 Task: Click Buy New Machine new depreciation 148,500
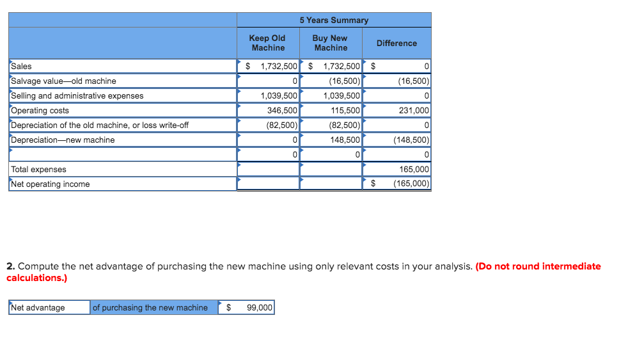pos(331,140)
